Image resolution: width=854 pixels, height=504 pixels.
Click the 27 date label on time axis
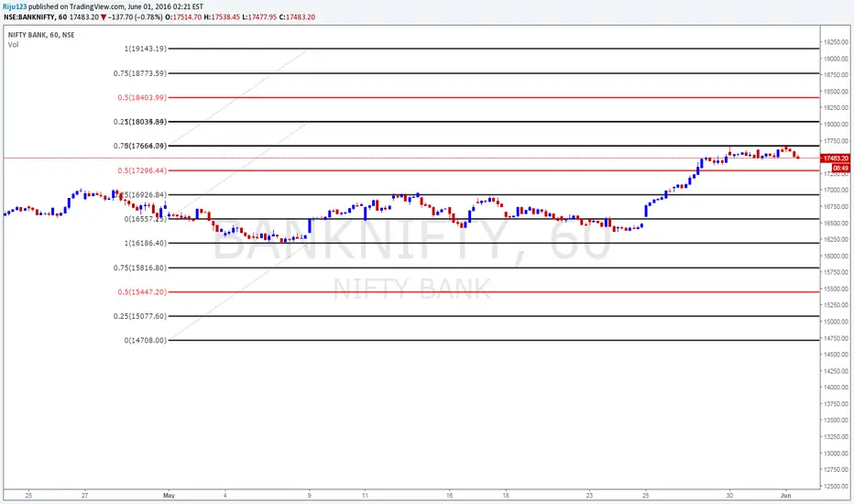85,495
